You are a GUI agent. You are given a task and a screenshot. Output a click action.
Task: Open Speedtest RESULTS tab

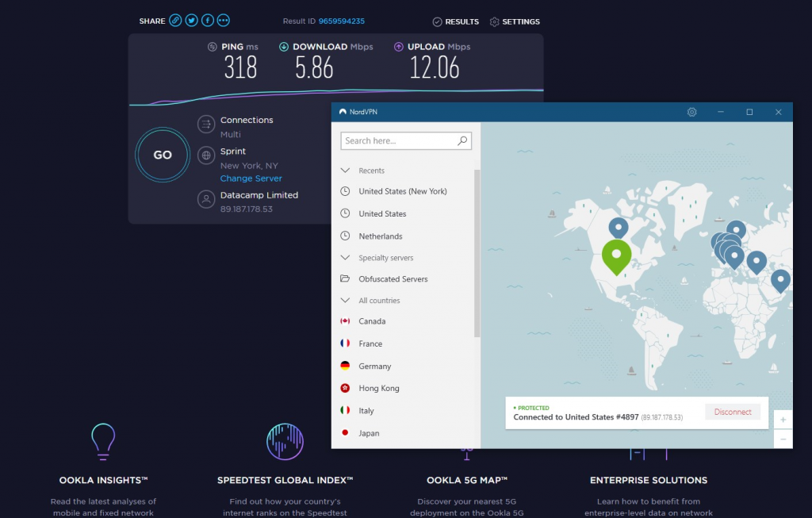pyautogui.click(x=456, y=21)
